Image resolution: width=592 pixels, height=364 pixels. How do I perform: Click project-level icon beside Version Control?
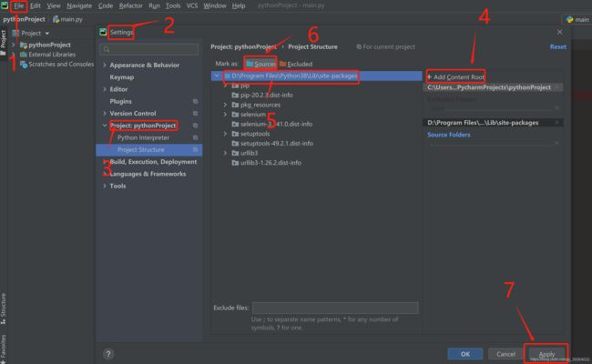click(195, 113)
